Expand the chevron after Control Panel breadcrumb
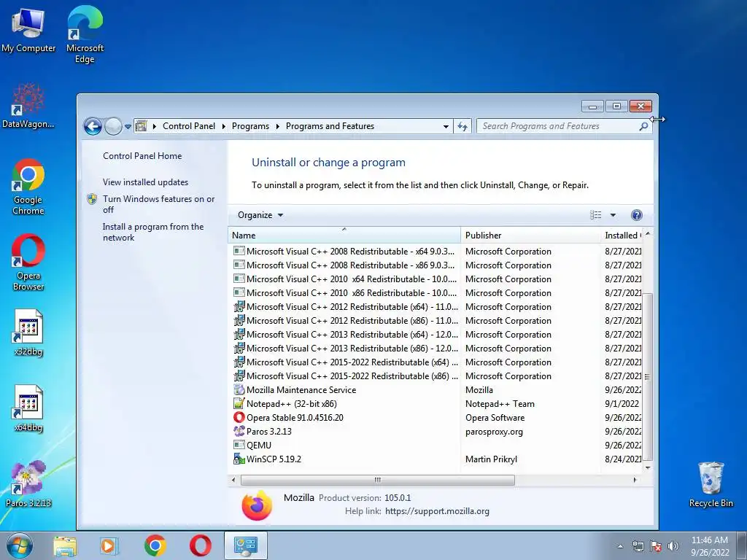This screenshot has width=747, height=560. coord(223,126)
